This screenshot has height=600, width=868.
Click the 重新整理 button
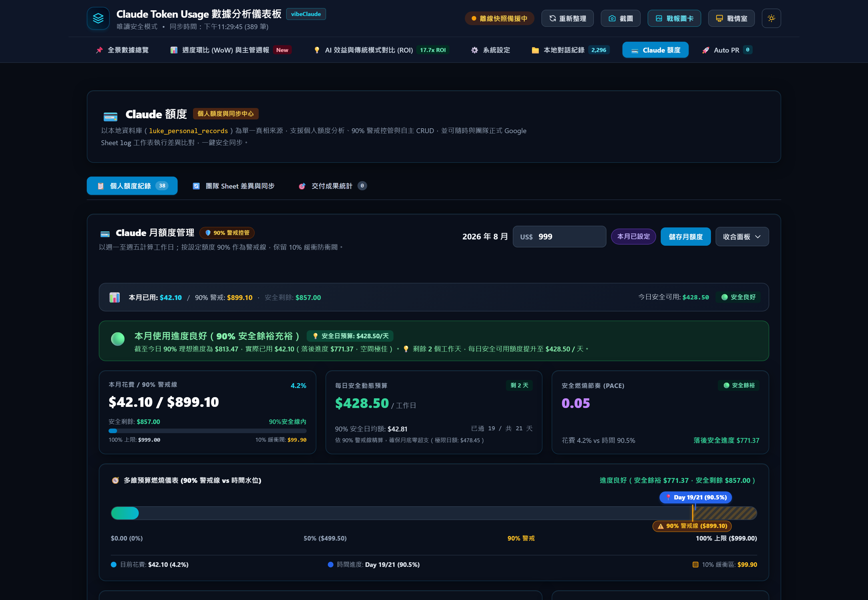click(x=568, y=18)
